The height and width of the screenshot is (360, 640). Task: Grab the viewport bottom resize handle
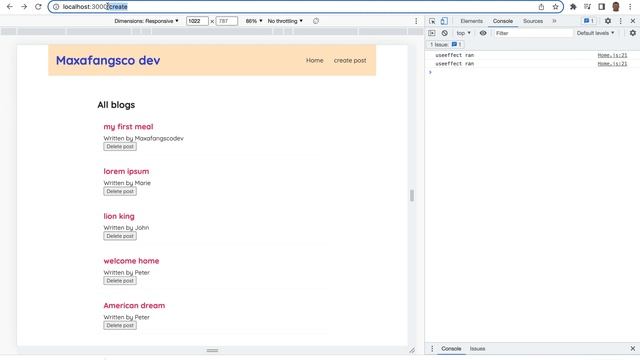tap(212, 350)
